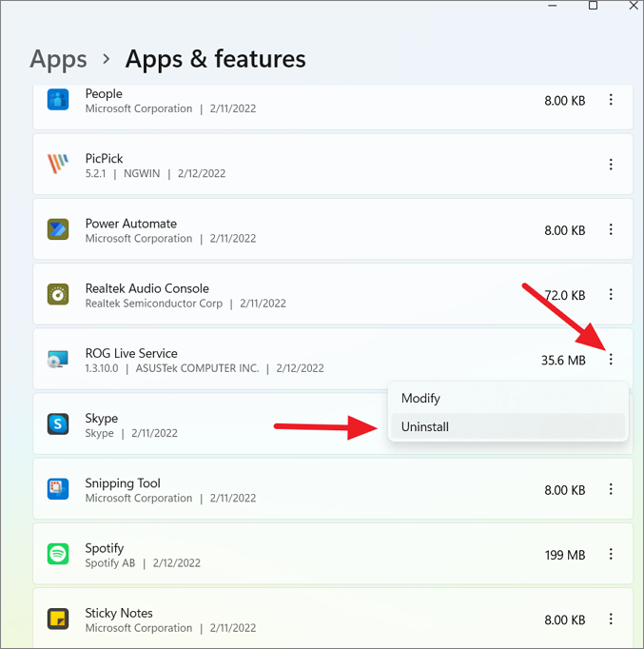Click the Spotify app icon
This screenshot has height=649, width=644.
pos(58,554)
